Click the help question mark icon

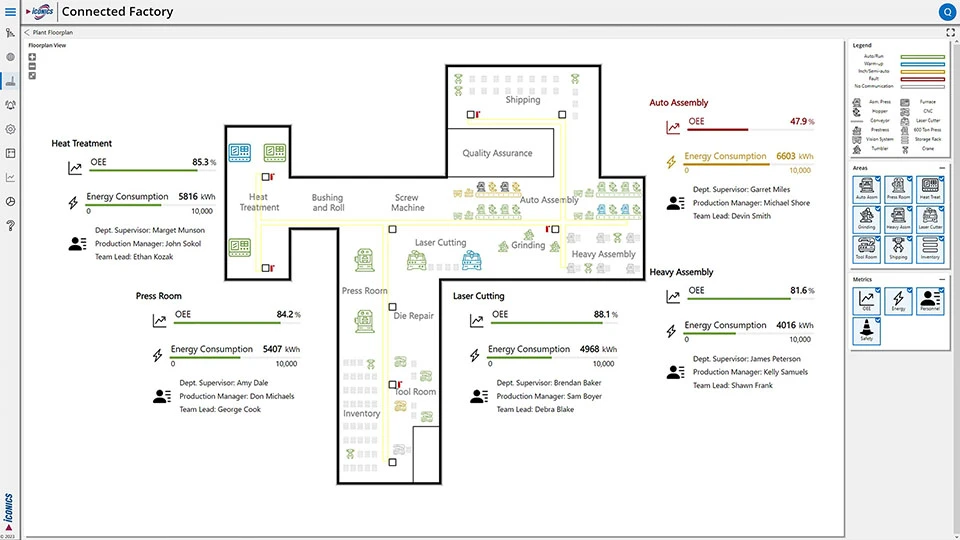click(11, 226)
